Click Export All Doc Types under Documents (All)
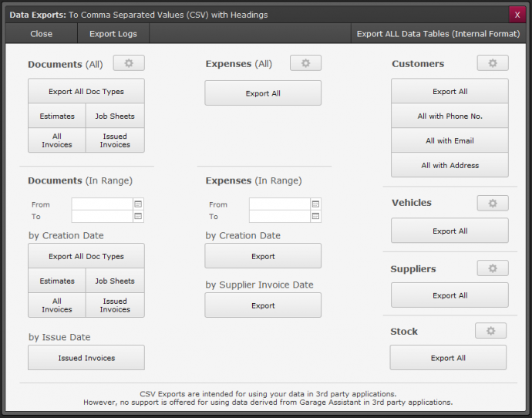This screenshot has height=418, width=532. [86, 91]
